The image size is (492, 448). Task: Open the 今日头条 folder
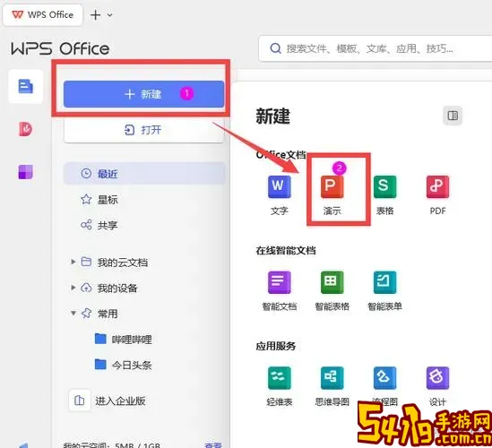tap(124, 365)
